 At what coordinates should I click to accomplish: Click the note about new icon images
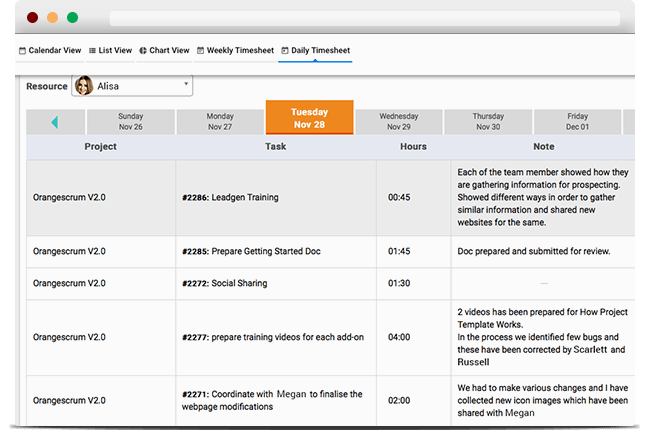click(543, 400)
